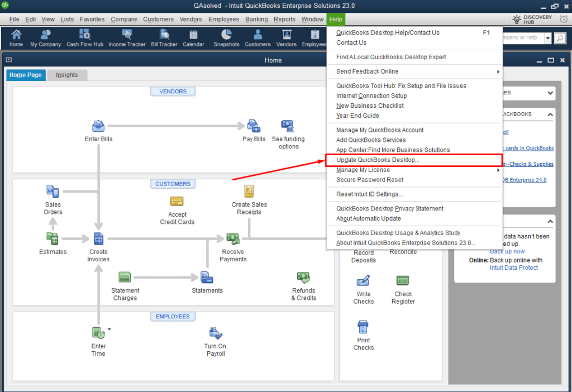Select the Pay Bills icon
This screenshot has height=392, width=572.
click(254, 126)
